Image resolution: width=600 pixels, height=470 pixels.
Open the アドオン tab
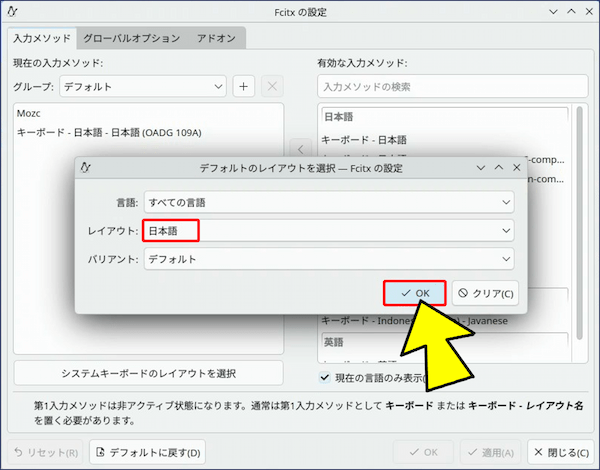[x=217, y=38]
